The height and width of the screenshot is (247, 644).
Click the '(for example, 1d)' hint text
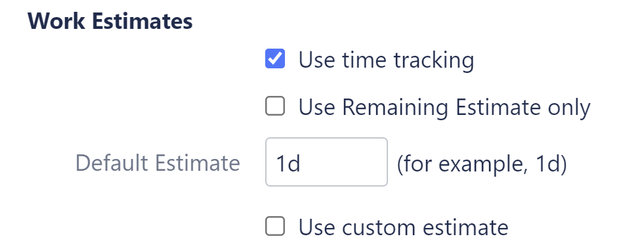[x=482, y=164]
